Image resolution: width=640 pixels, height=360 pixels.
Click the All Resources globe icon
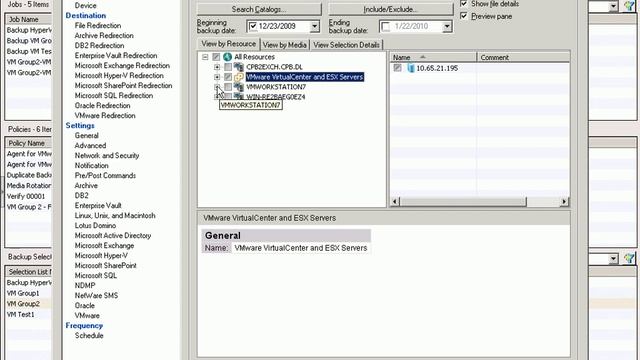pos(227,57)
